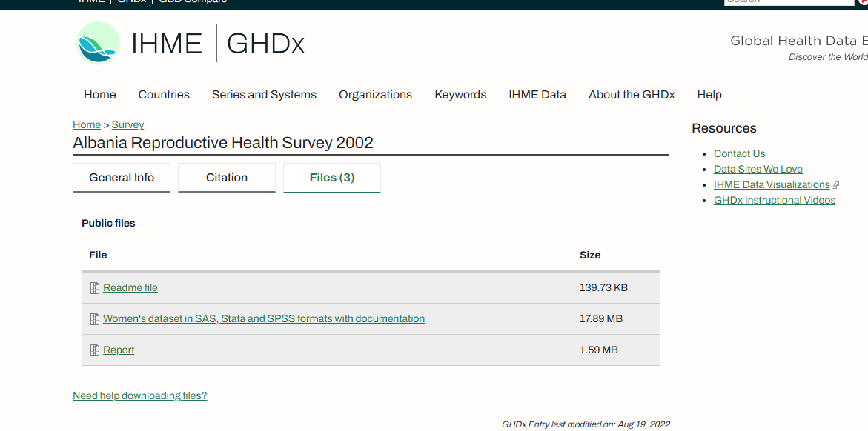Open the Contact Us resource link
Viewport: 868px width, 431px height.
coord(739,153)
